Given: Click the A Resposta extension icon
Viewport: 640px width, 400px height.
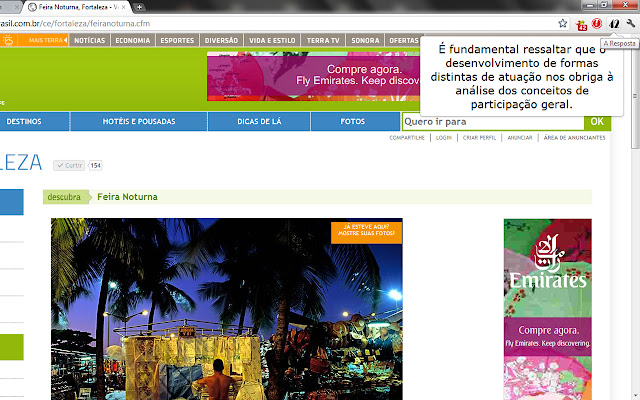Looking at the screenshot, I should pos(613,22).
